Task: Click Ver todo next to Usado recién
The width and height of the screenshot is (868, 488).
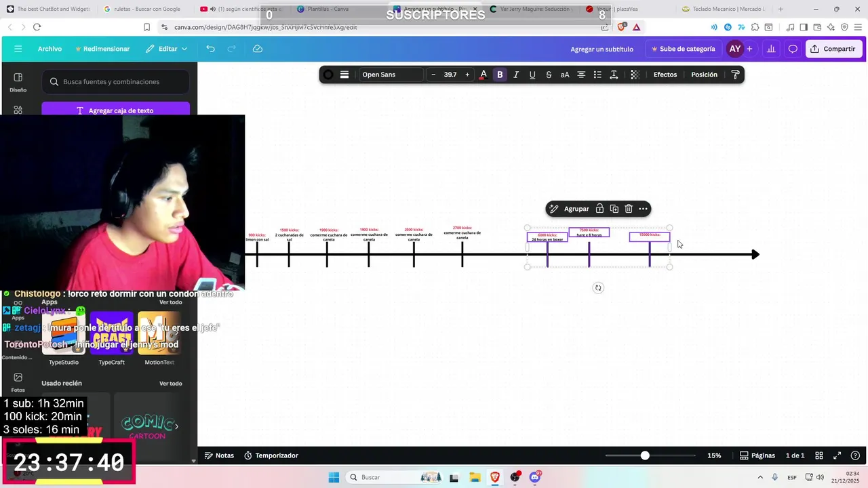Action: click(171, 384)
